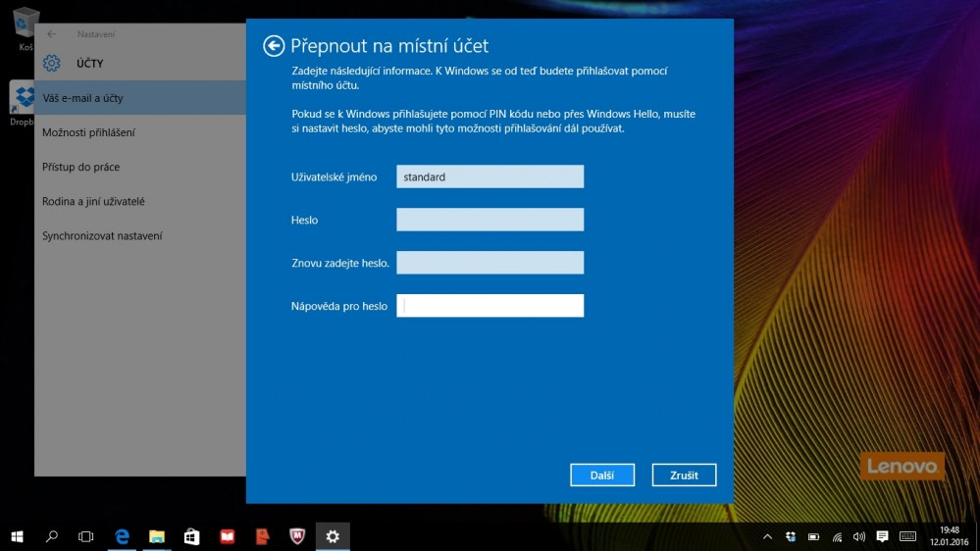This screenshot has height=551, width=980.
Task: Open the Action Center notifications icon
Action: [883, 536]
